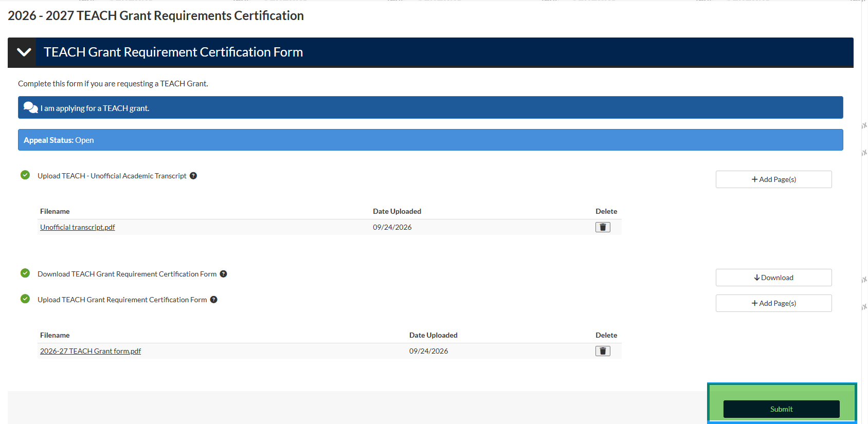The height and width of the screenshot is (424, 868).
Task: Submit the TEACH Grant certification
Action: point(781,409)
